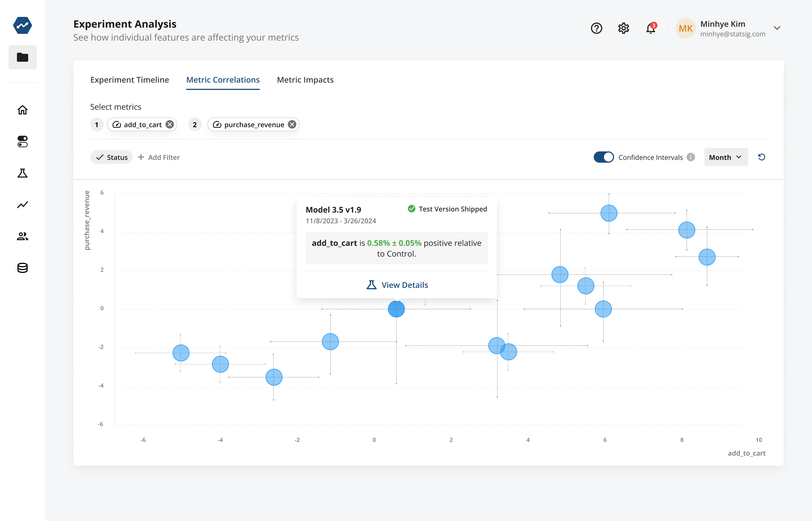Open the help question-mark icon in the header

(597, 28)
